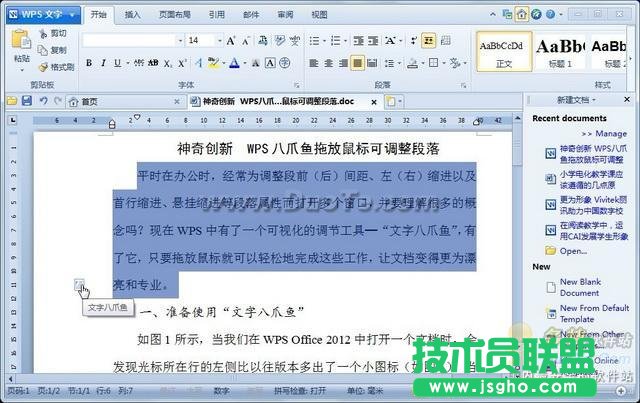Close the 新建文档 task pane
Image resolution: width=640 pixels, height=403 pixels.
pyautogui.click(x=627, y=100)
